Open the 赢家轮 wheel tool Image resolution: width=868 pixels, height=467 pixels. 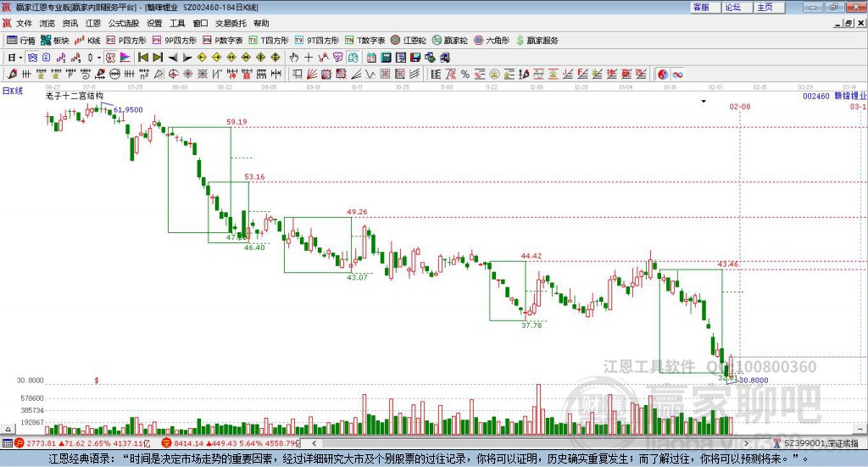point(450,41)
